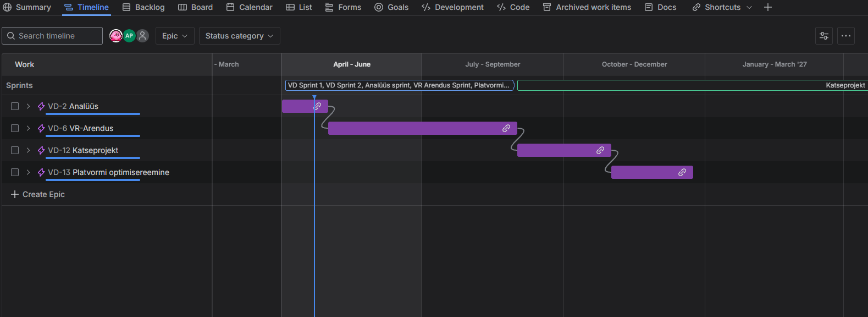Click the VD-12 epic lightning icon
This screenshot has height=317, width=868.
point(41,150)
